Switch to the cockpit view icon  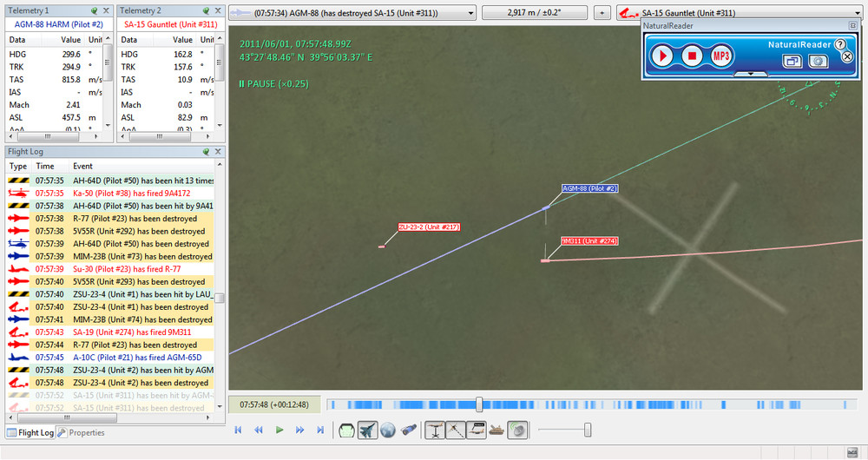coord(346,430)
